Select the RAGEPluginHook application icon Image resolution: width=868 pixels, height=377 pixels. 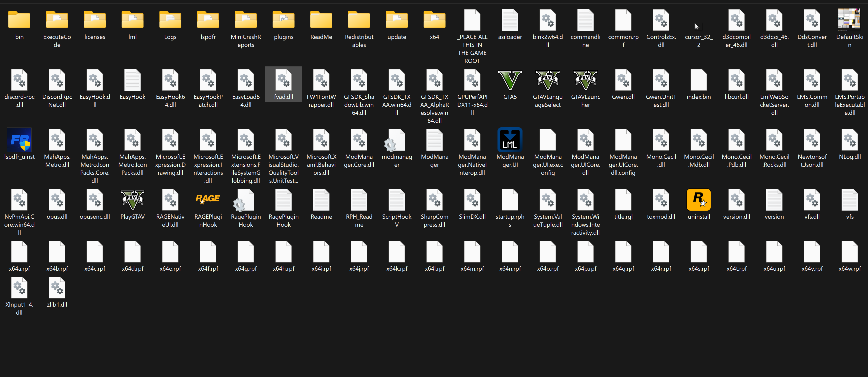208,201
